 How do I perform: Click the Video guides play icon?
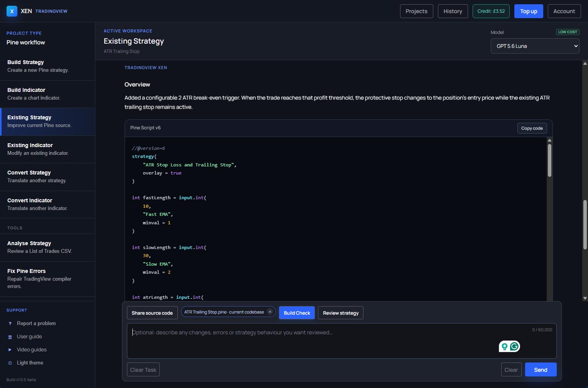(x=10, y=350)
